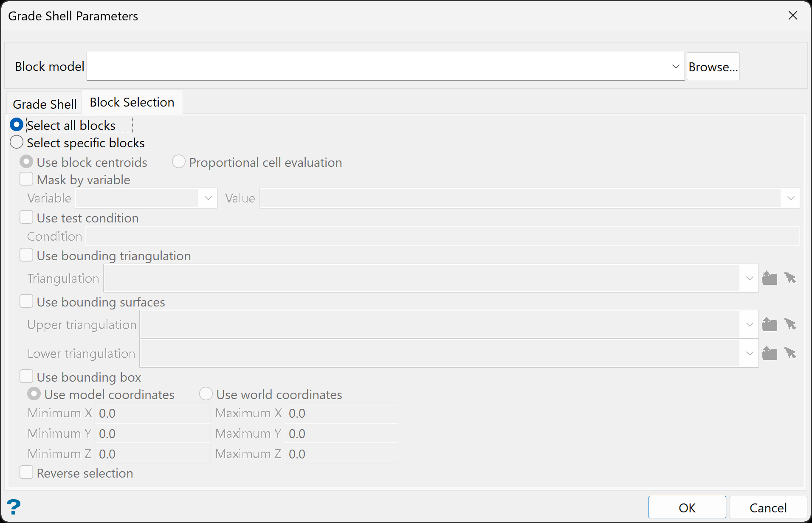Click the blue help question mark icon
Screen dimensions: 812x523
[14, 507]
